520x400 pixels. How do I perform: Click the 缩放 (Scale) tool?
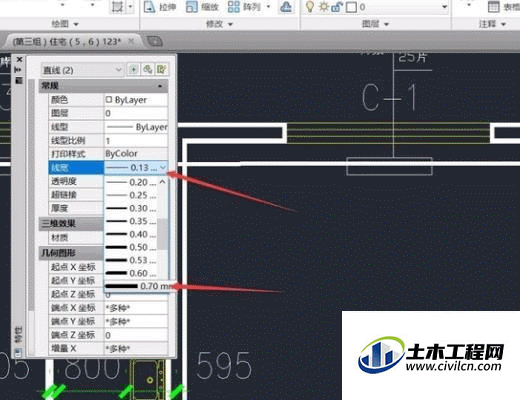click(x=202, y=7)
